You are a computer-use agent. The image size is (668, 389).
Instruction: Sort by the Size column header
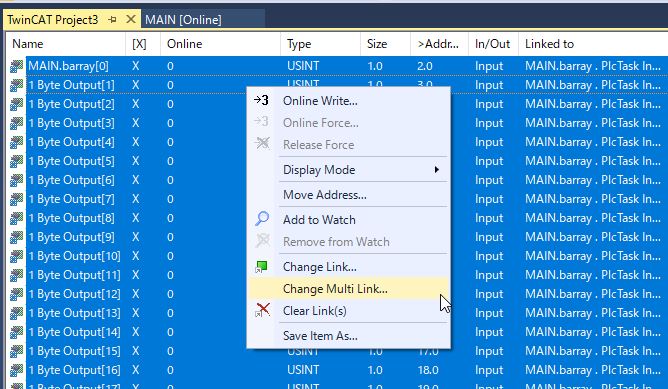pyautogui.click(x=386, y=44)
